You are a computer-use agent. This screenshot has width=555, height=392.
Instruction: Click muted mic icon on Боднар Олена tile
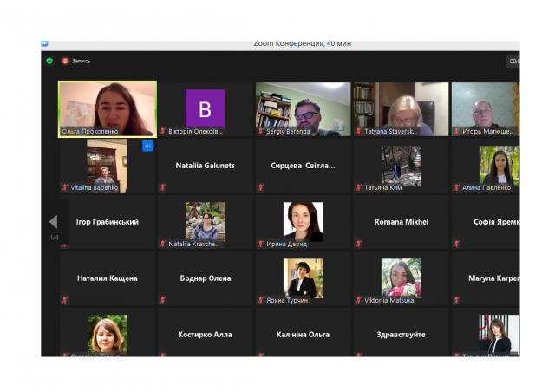pos(163,300)
